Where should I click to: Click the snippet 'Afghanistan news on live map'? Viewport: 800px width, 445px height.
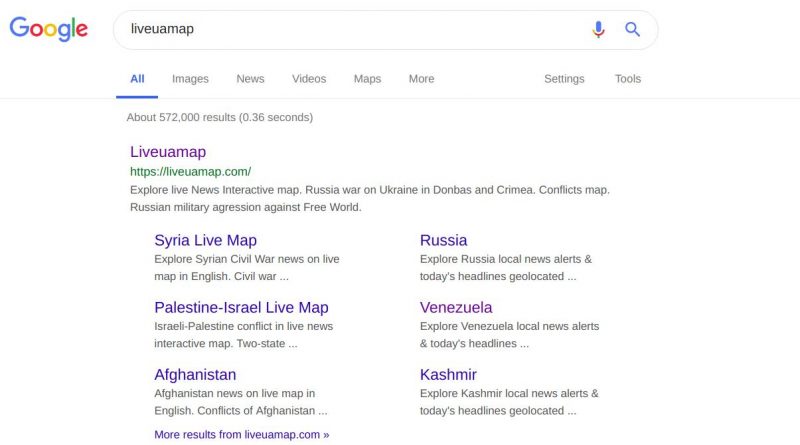(241, 402)
